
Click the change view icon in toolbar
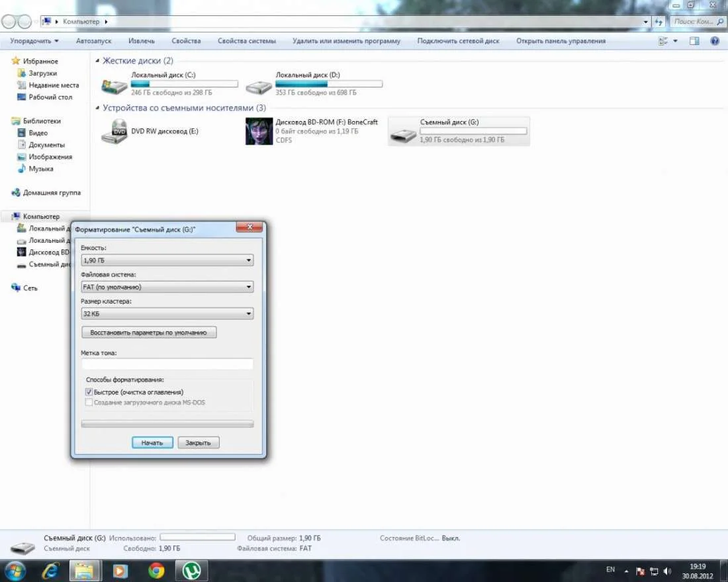click(x=663, y=41)
